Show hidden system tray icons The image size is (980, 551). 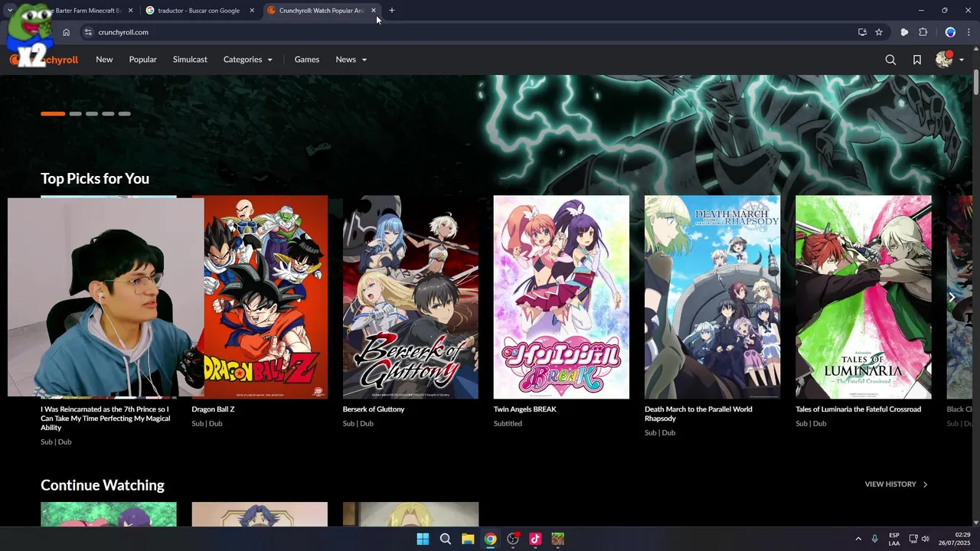(857, 540)
